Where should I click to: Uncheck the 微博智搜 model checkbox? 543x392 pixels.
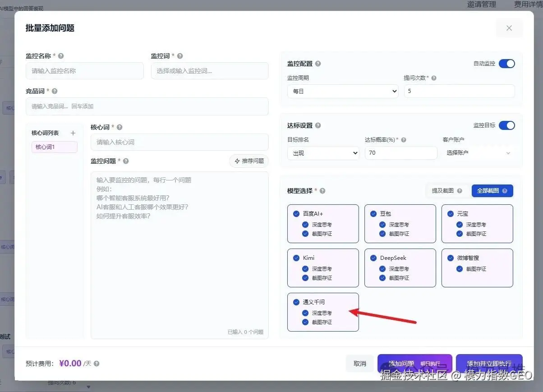(x=451, y=258)
